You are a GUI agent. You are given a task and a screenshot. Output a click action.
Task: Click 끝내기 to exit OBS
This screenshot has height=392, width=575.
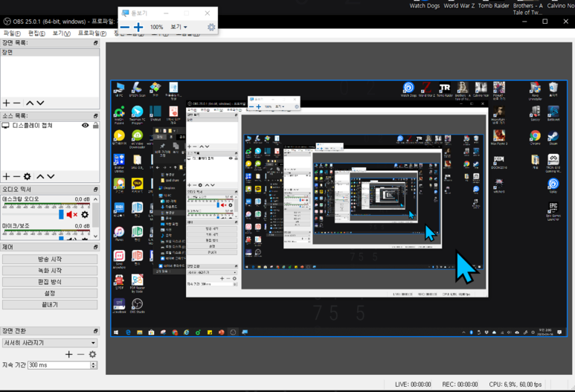click(x=50, y=305)
